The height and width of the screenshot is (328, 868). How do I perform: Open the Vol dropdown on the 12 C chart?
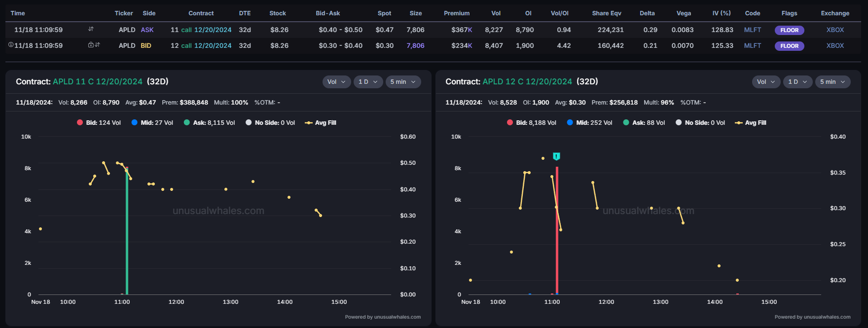tap(766, 82)
